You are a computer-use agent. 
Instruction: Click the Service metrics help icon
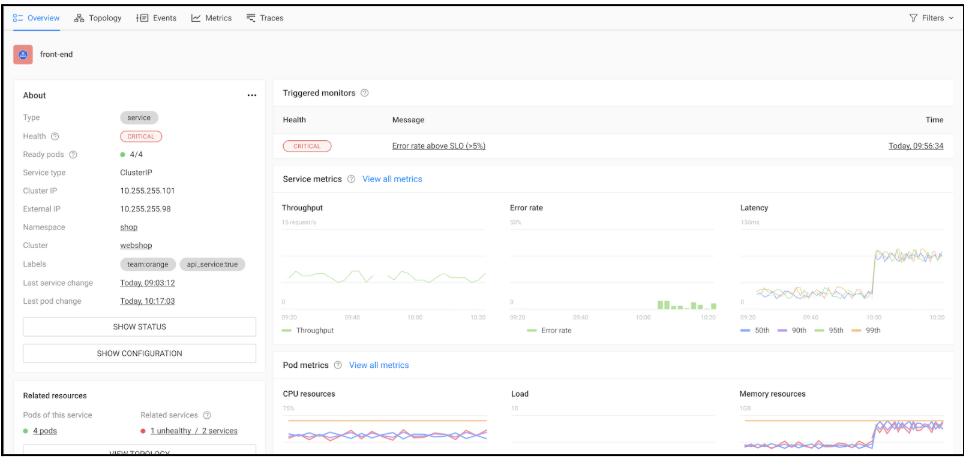pyautogui.click(x=351, y=179)
